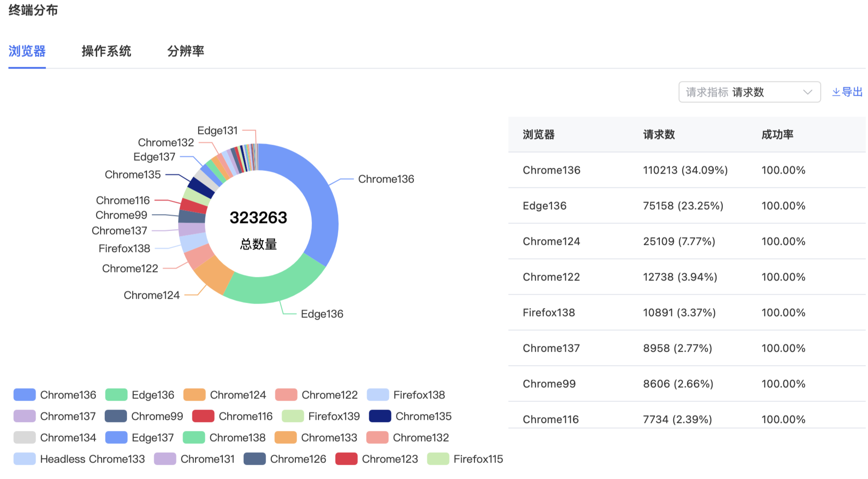This screenshot has height=479, width=868.
Task: Click request count 110213 (34.09%)
Action: click(685, 170)
